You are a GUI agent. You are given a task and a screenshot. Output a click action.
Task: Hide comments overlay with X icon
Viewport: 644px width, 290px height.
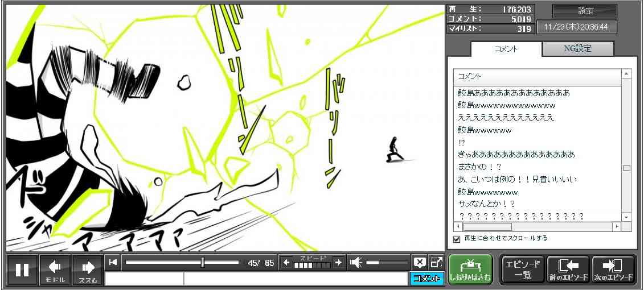coord(420,262)
